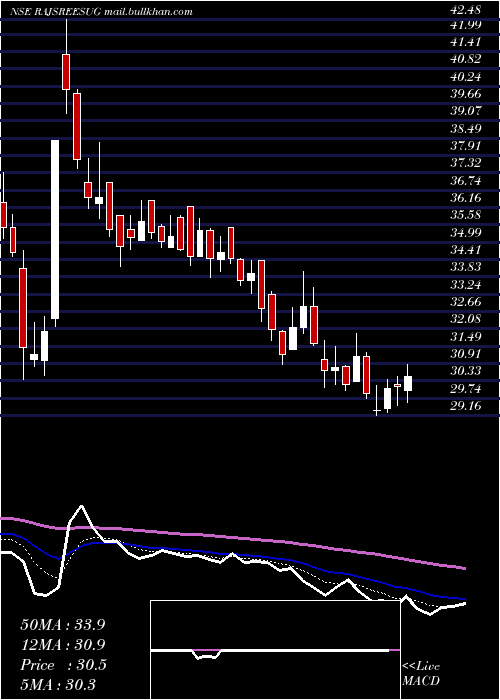
Task: Click the 34.41 price axis label
Action: click(465, 250)
